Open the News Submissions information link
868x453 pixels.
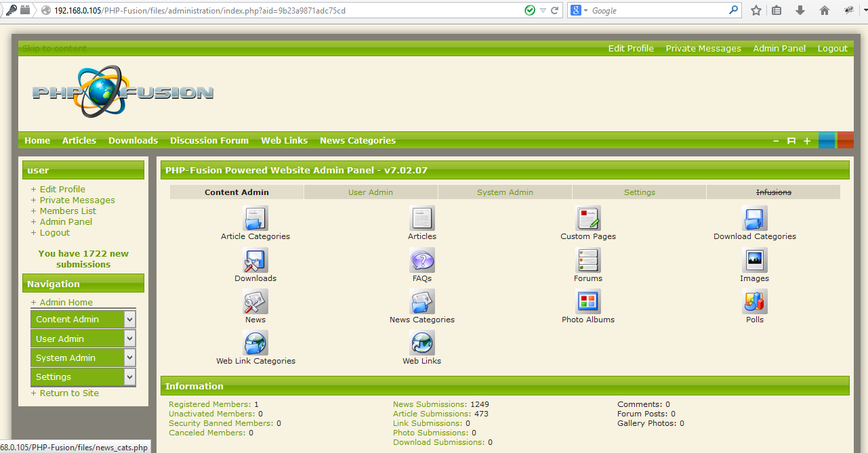click(430, 404)
